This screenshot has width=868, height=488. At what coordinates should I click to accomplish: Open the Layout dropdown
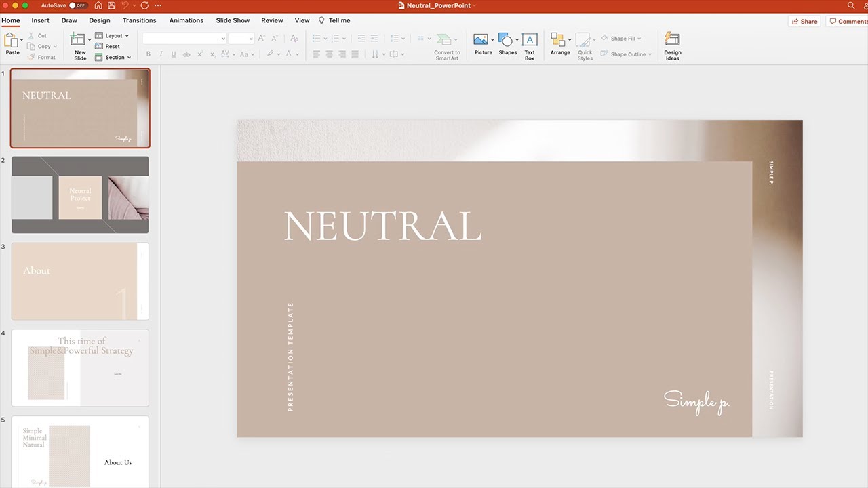[112, 35]
